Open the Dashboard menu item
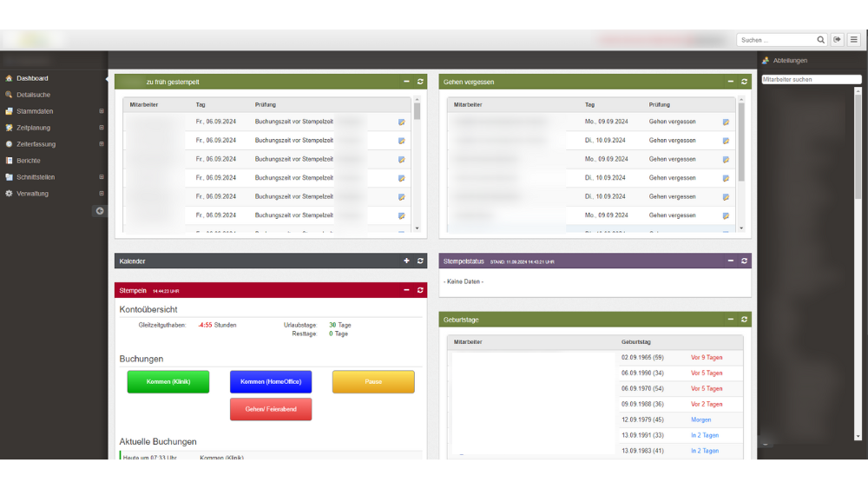 32,79
